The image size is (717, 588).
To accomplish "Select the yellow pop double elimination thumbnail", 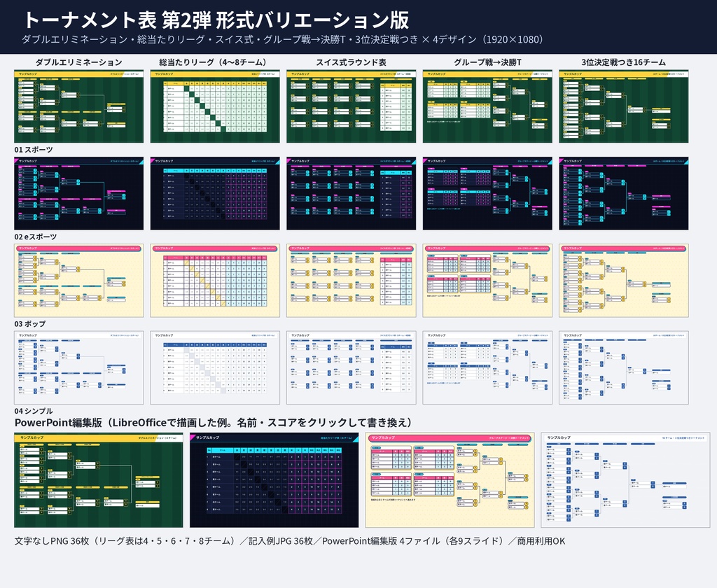I will tap(78, 280).
